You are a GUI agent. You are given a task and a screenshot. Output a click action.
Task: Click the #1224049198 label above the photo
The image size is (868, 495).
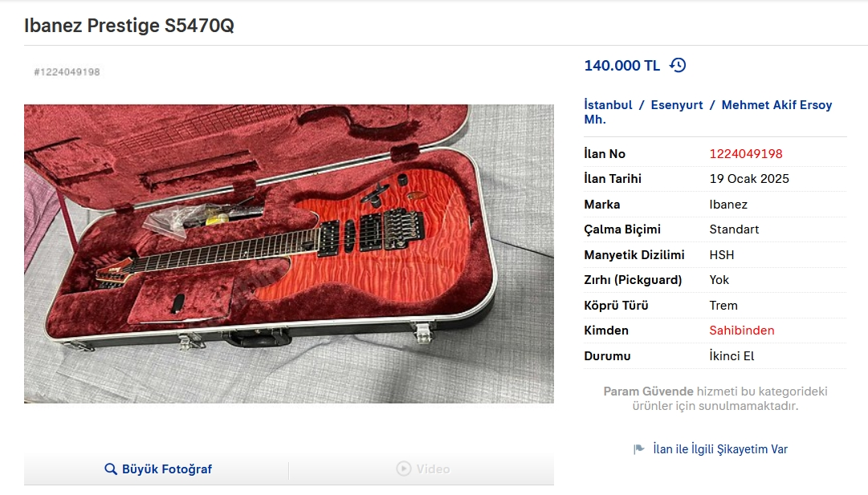pyautogui.click(x=67, y=72)
